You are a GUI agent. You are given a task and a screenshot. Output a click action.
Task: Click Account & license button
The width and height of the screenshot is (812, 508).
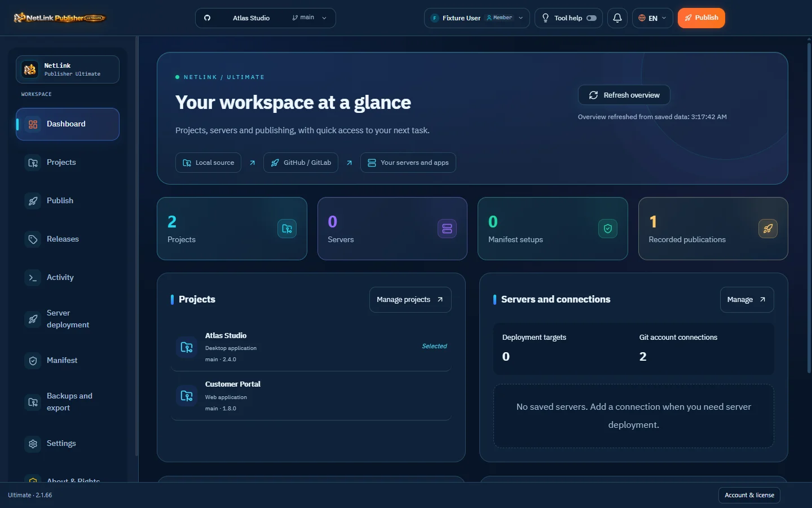(749, 495)
